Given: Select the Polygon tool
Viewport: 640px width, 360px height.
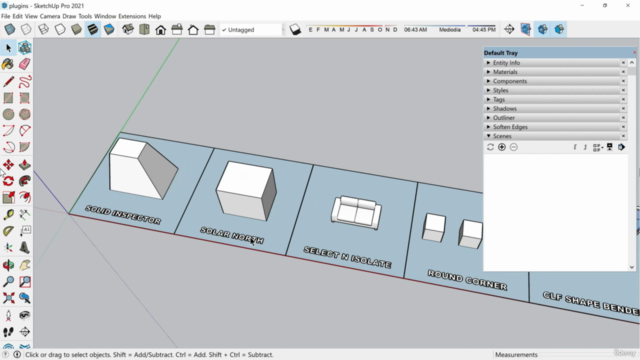Looking at the screenshot, I should (24, 114).
